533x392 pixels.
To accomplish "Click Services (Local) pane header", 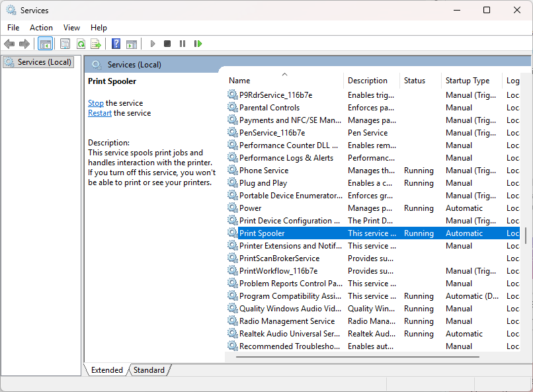I will click(x=134, y=65).
